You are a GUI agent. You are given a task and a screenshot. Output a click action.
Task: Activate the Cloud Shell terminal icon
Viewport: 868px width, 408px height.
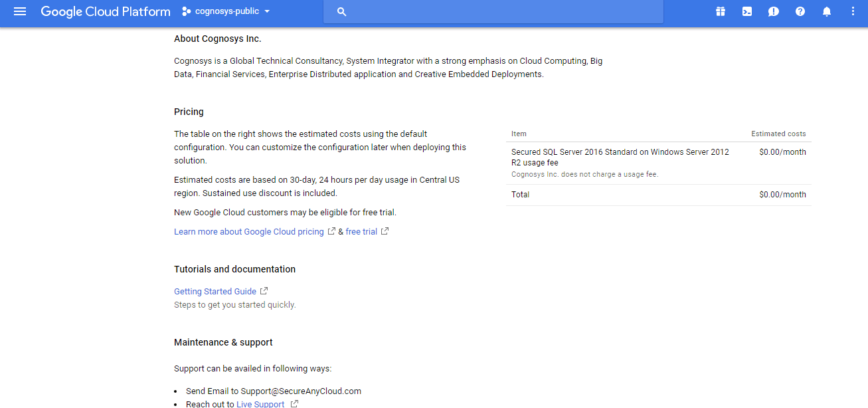746,11
